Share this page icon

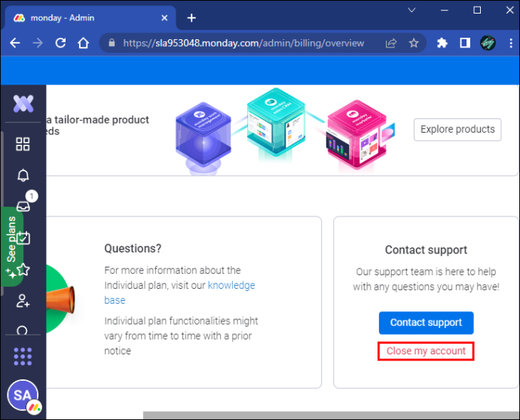tap(391, 43)
